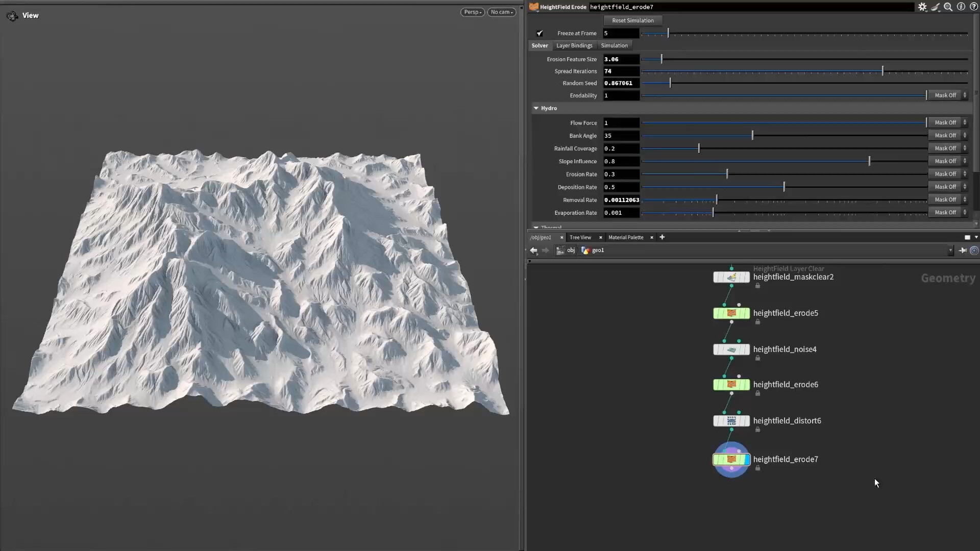Image resolution: width=980 pixels, height=551 pixels.
Task: Open the path chooser dropdown near geo1
Action: point(950,250)
